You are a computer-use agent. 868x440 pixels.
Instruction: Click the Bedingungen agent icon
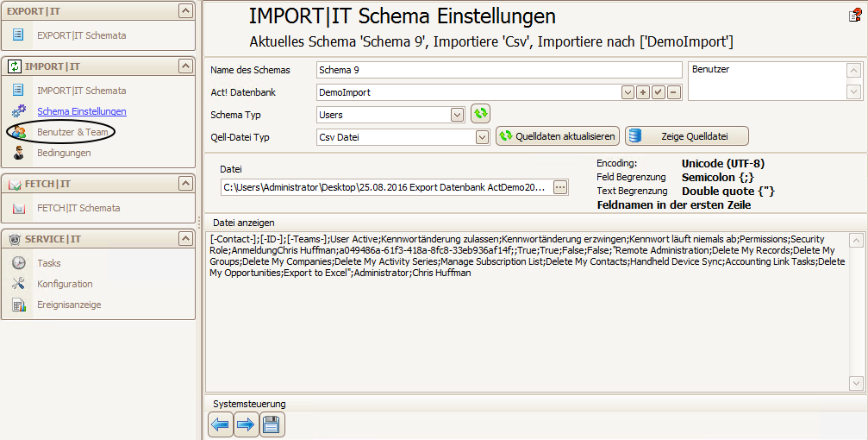[x=19, y=153]
